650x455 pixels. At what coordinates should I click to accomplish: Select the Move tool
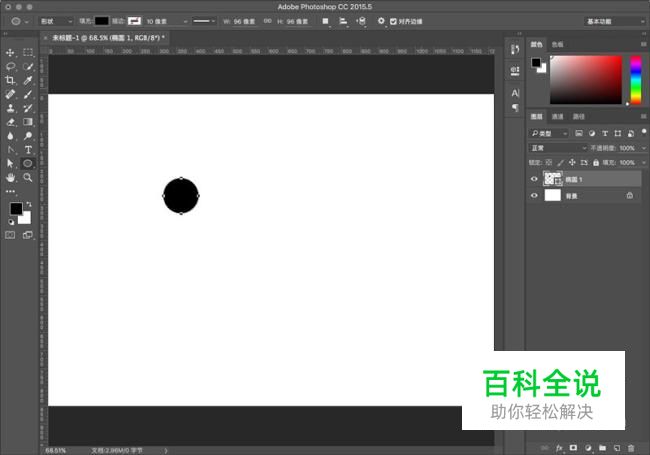click(11, 52)
